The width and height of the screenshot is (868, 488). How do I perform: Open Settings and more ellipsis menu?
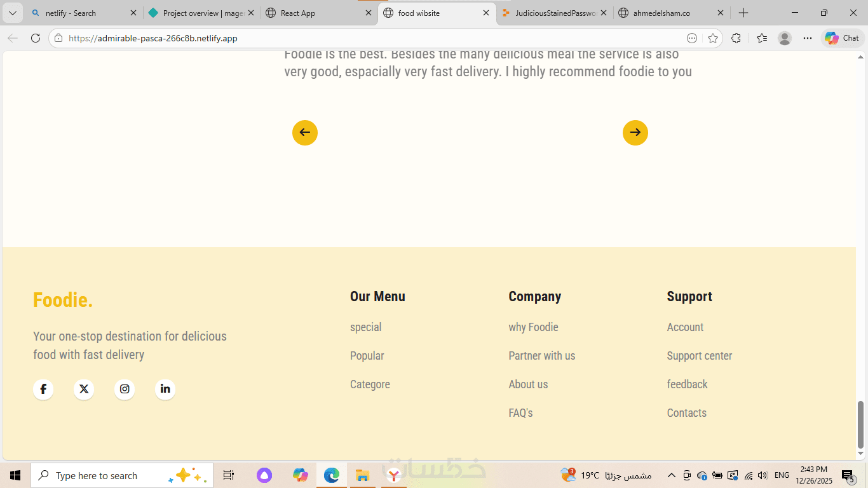coord(808,38)
